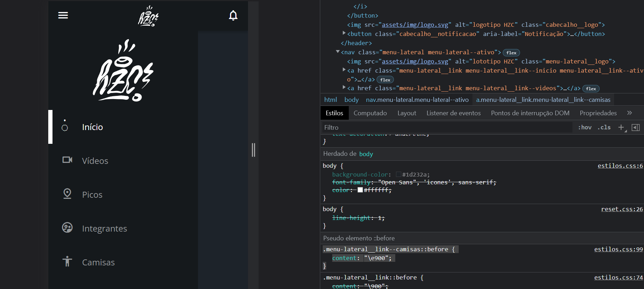Click the Camisas person icon
The width and height of the screenshot is (644, 289).
(67, 262)
